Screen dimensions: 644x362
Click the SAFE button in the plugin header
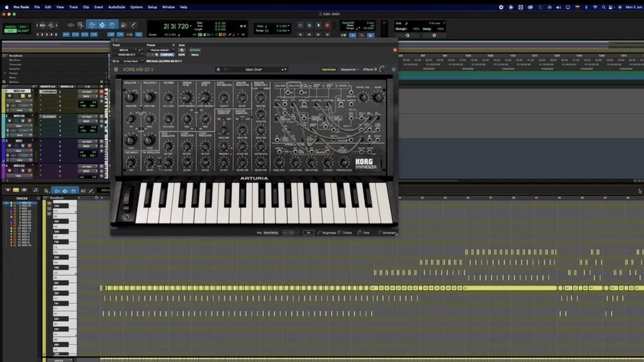click(181, 55)
